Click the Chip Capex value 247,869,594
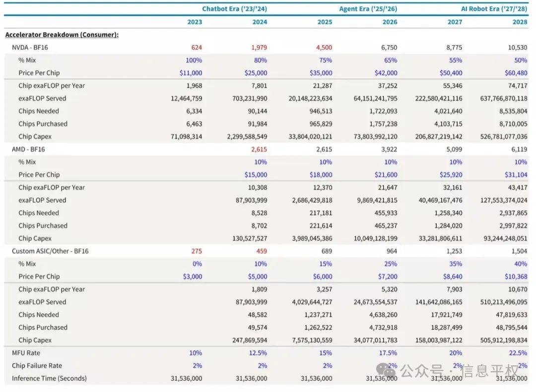The width and height of the screenshot is (536, 392). (250, 340)
